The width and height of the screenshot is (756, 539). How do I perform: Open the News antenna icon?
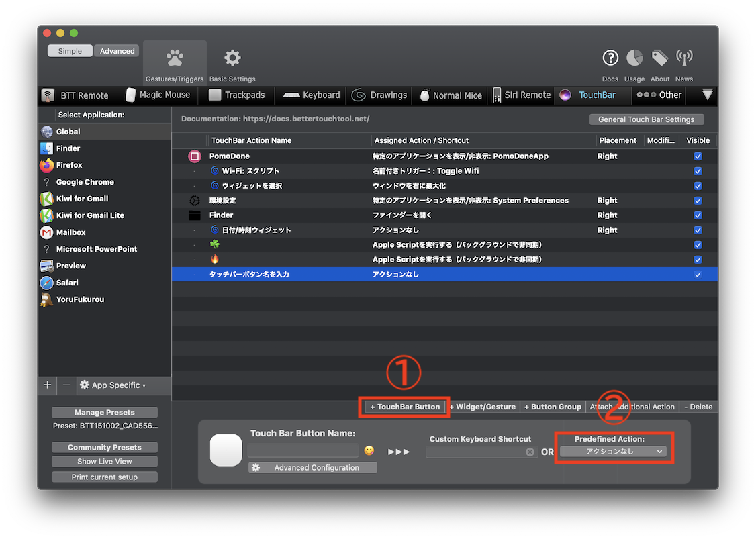684,59
